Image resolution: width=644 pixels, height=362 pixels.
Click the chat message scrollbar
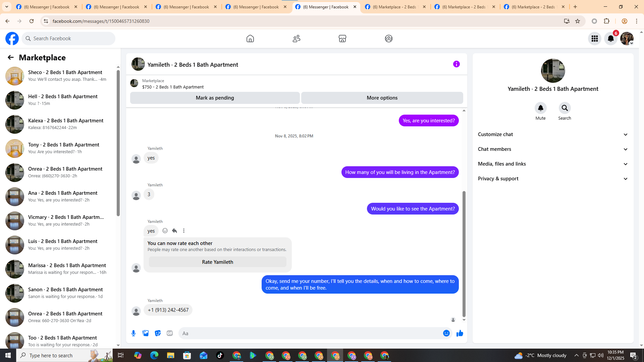(464, 254)
